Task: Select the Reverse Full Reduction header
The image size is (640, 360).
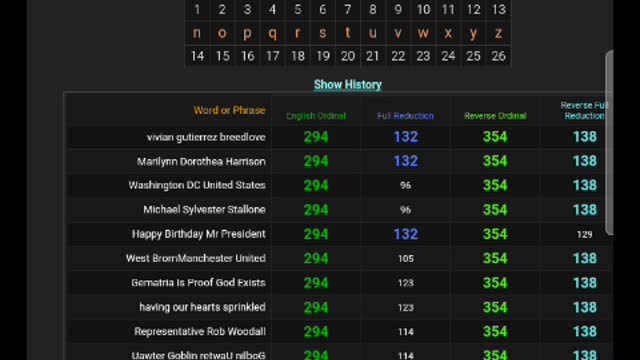Action: [x=584, y=111]
